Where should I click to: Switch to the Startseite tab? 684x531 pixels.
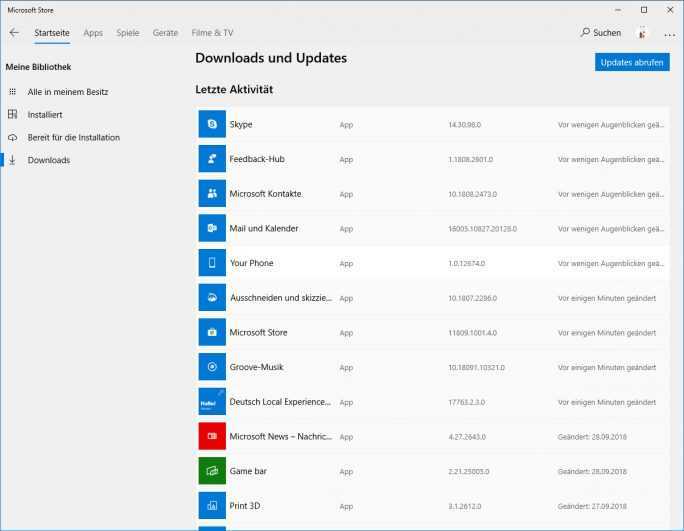tap(52, 33)
